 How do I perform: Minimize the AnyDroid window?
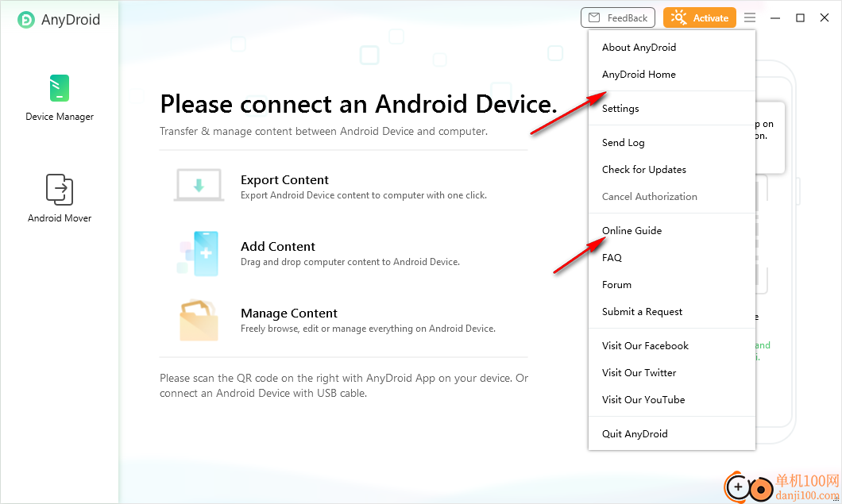point(774,17)
